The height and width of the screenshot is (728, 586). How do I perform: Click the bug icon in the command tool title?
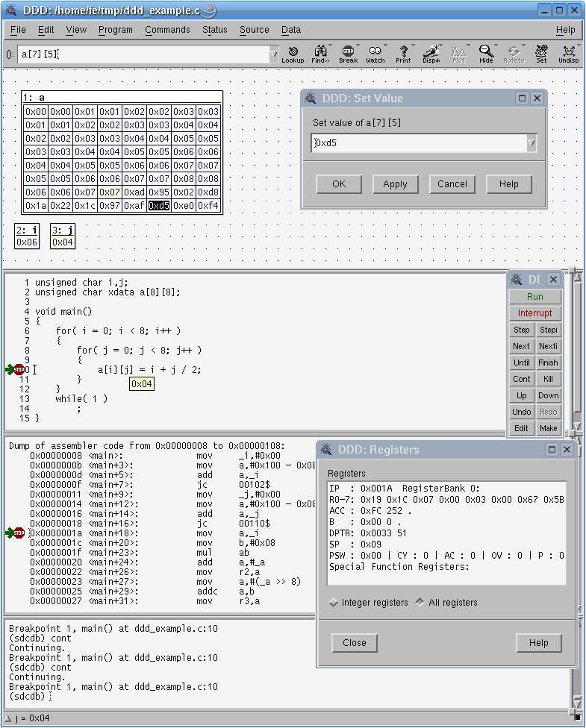[x=517, y=279]
